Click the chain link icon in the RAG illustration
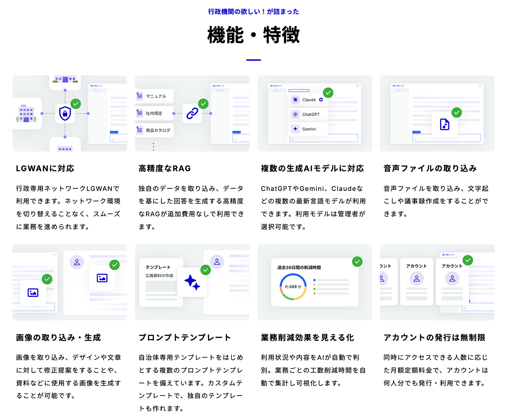509x420 pixels. [192, 114]
